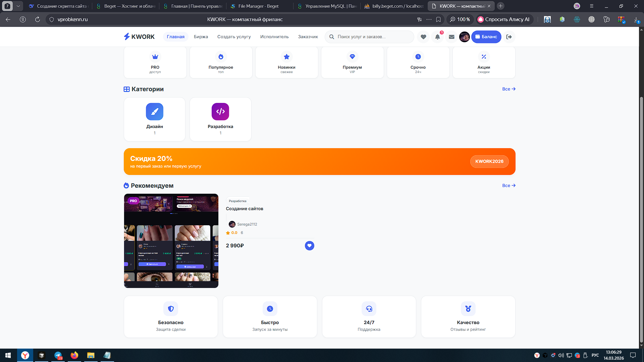This screenshot has width=644, height=362.
Task: Reload the page in browser toolbar
Action: 38,19
